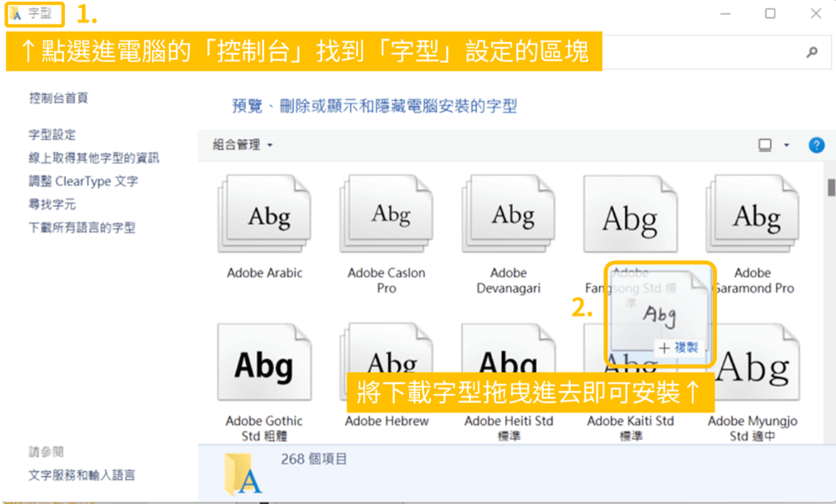Click the change view layout button

coord(765,145)
